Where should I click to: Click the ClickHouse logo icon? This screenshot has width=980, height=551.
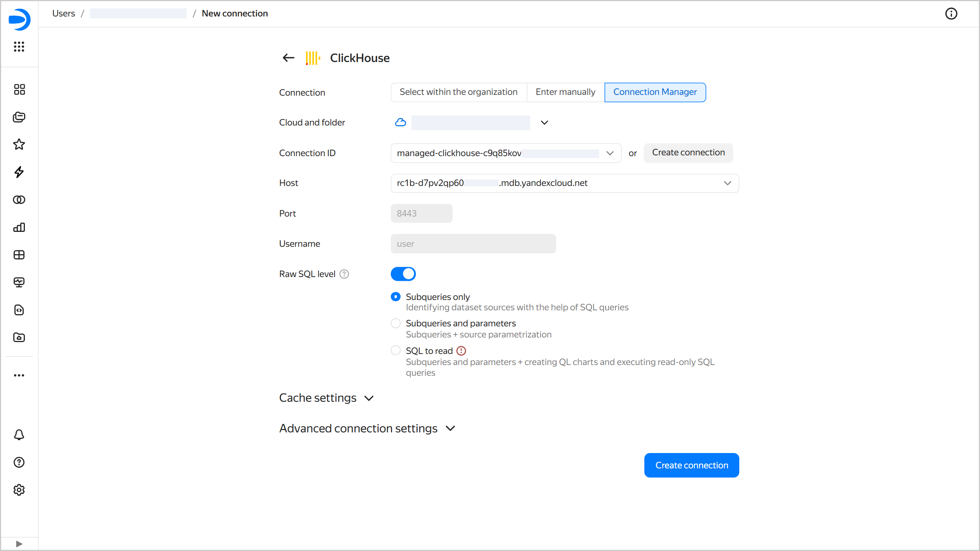(x=313, y=58)
